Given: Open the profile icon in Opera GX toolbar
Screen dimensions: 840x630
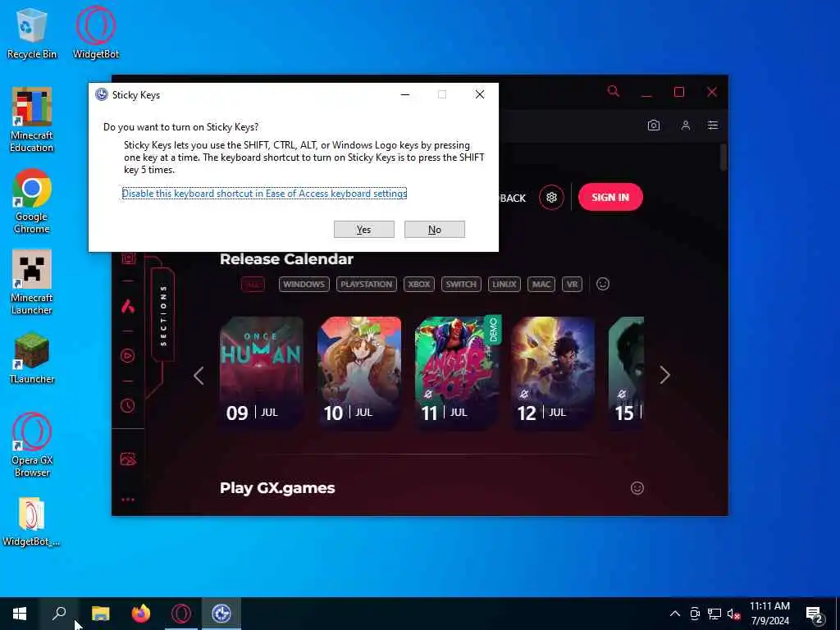Looking at the screenshot, I should pyautogui.click(x=685, y=126).
